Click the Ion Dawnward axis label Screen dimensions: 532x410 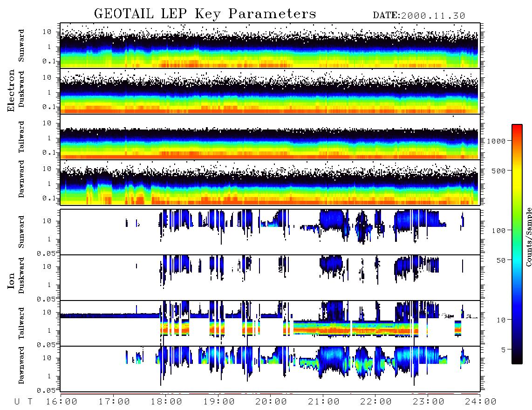pos(21,365)
